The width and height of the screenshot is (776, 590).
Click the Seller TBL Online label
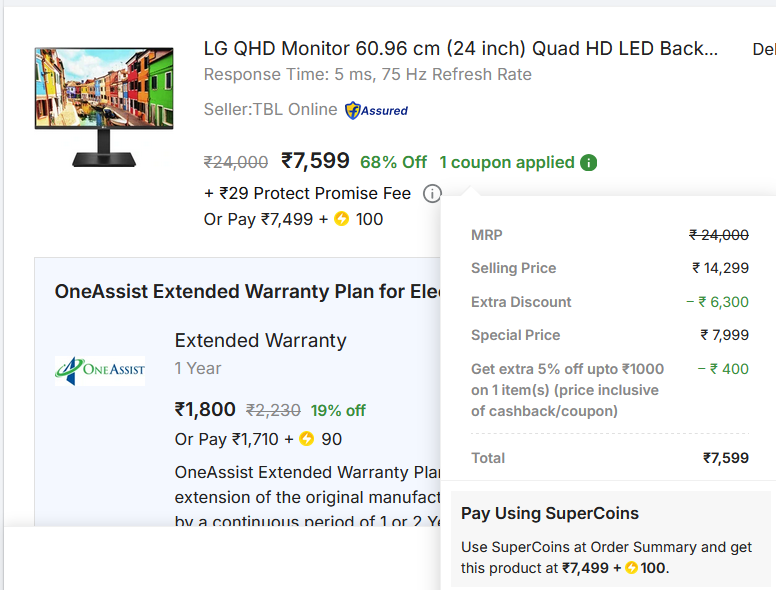(x=270, y=109)
